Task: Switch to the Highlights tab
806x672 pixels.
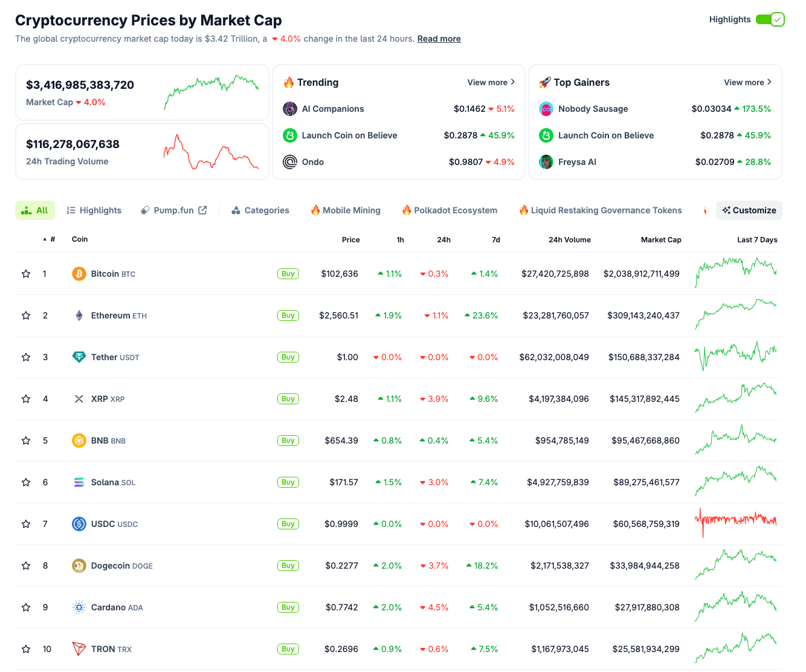Action: (94, 210)
